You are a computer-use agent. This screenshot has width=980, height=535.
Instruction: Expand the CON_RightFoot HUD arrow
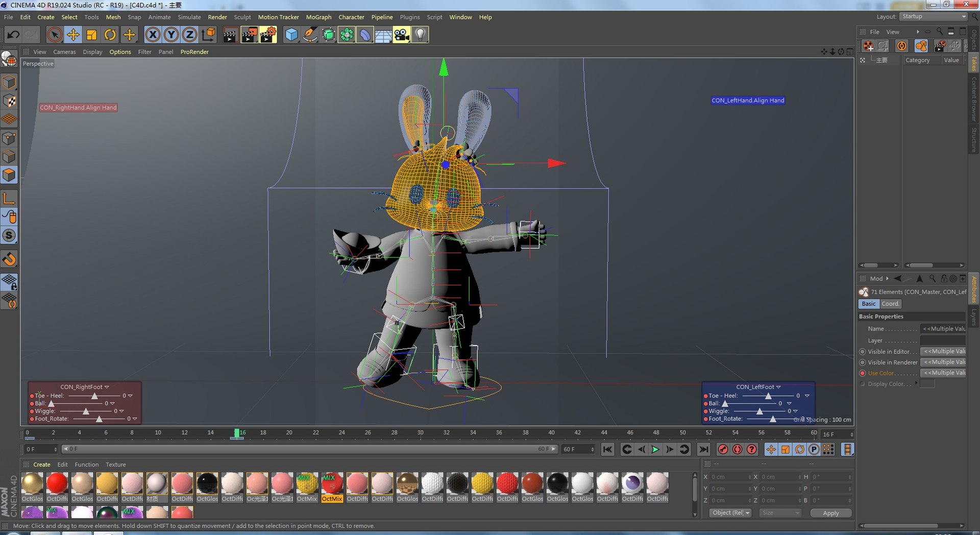coord(107,387)
